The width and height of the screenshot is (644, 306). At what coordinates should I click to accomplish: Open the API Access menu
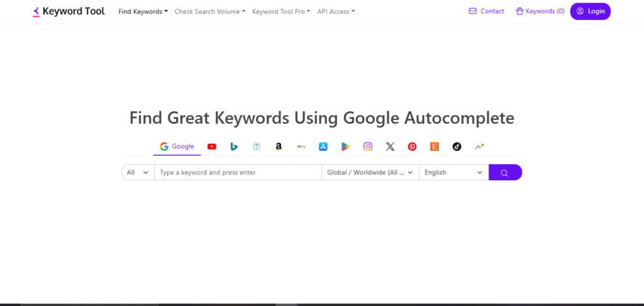[x=336, y=11]
